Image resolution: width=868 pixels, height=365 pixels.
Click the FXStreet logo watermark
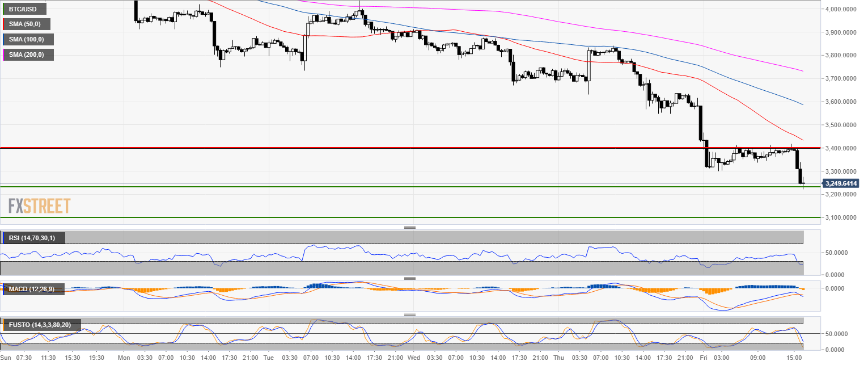click(40, 205)
